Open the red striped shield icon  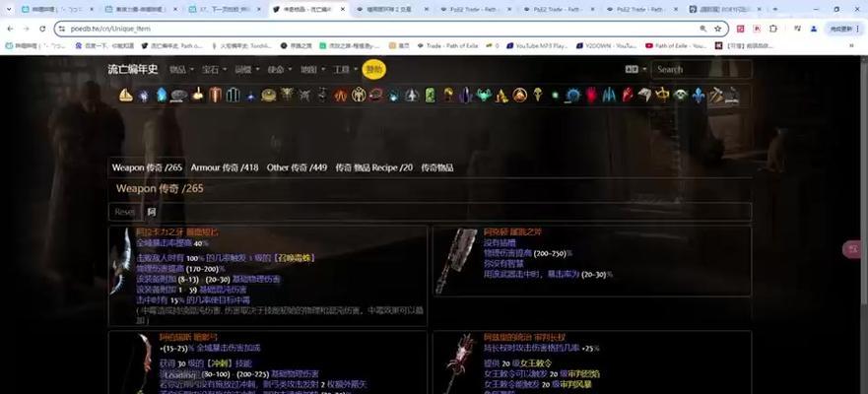216,96
